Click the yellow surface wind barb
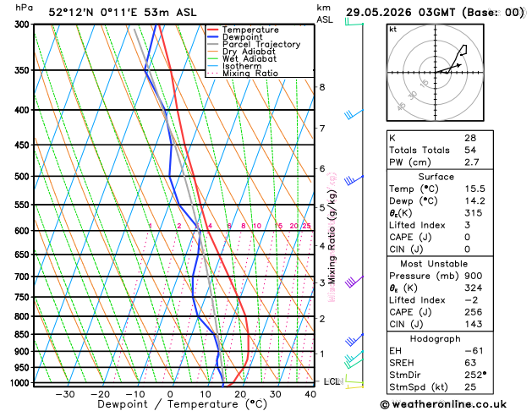The image size is (532, 411). point(354,386)
